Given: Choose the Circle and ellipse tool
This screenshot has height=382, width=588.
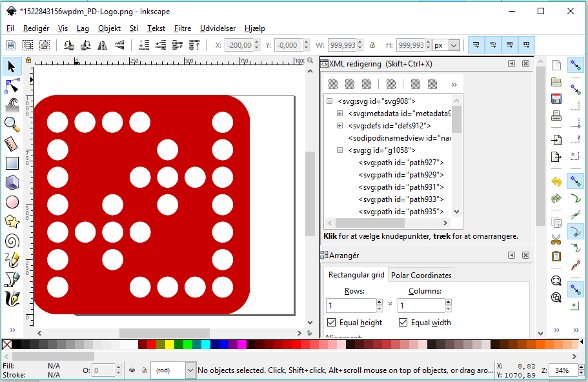Looking at the screenshot, I should 12,203.
